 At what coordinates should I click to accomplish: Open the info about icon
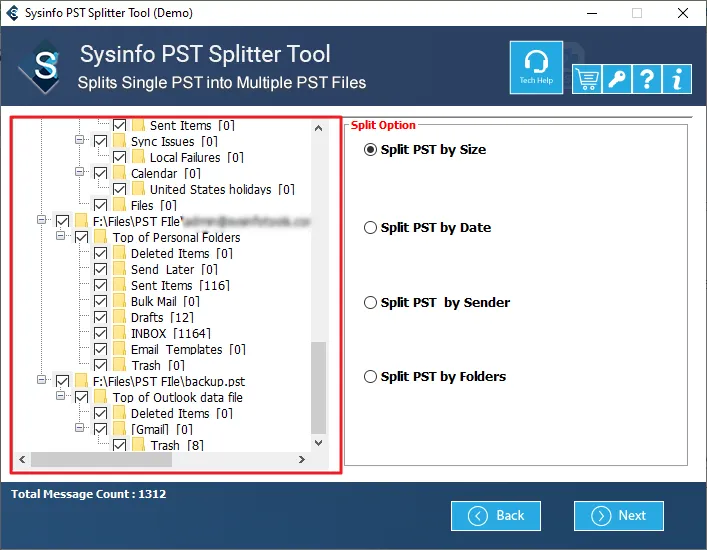tap(677, 79)
